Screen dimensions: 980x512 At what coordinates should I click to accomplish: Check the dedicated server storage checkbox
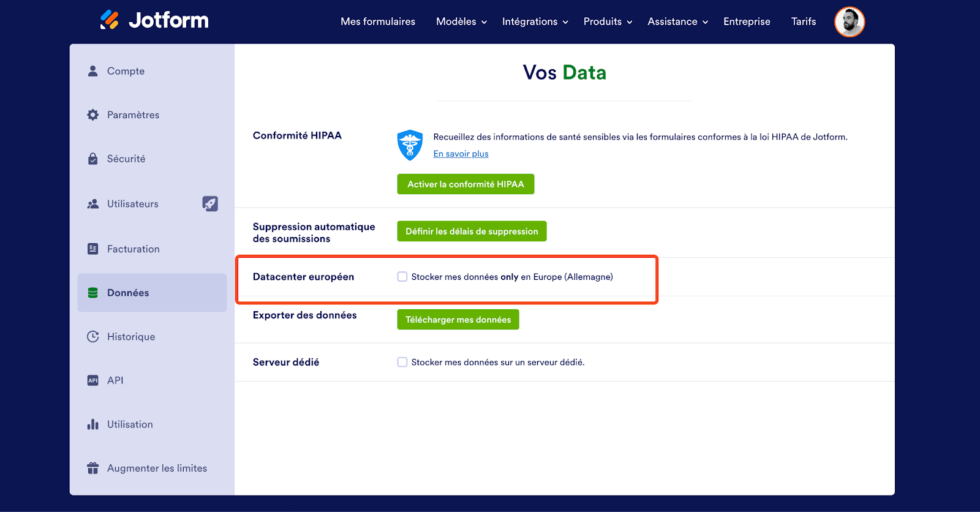point(402,363)
